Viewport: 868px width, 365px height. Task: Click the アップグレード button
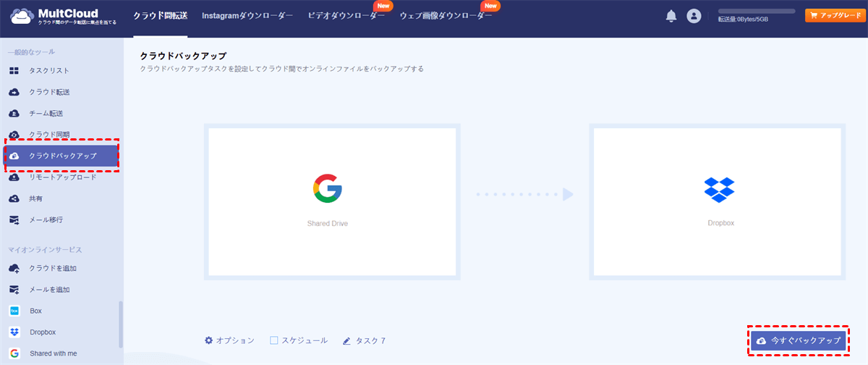[835, 14]
